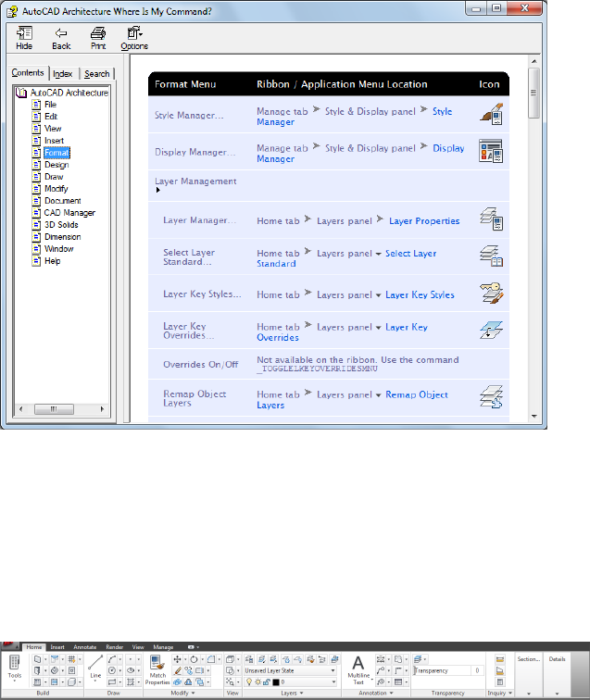The height and width of the screenshot is (700, 590).
Task: Click the Remap Object Layers icon
Action: [x=491, y=397]
